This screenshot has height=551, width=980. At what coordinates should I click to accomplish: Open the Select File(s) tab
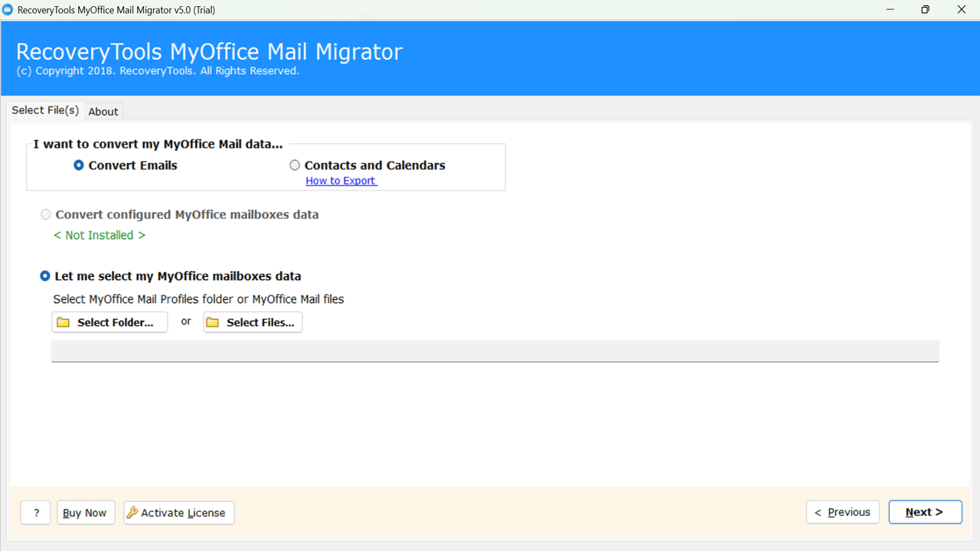[x=45, y=110]
